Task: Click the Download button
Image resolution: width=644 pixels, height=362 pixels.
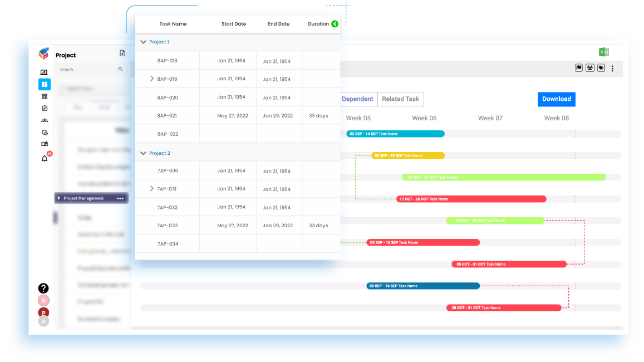Action: pyautogui.click(x=557, y=99)
